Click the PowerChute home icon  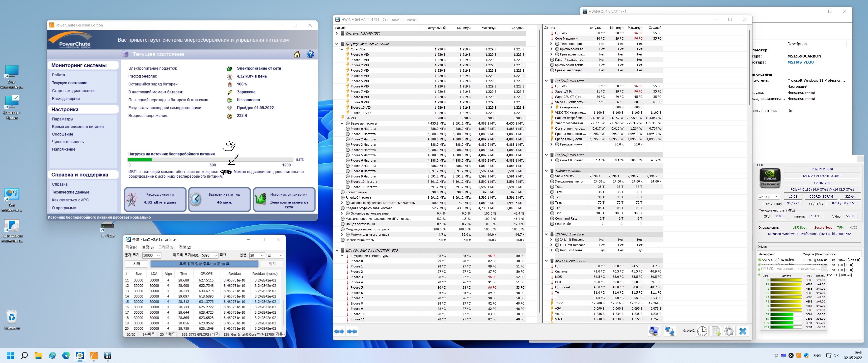[x=297, y=54]
